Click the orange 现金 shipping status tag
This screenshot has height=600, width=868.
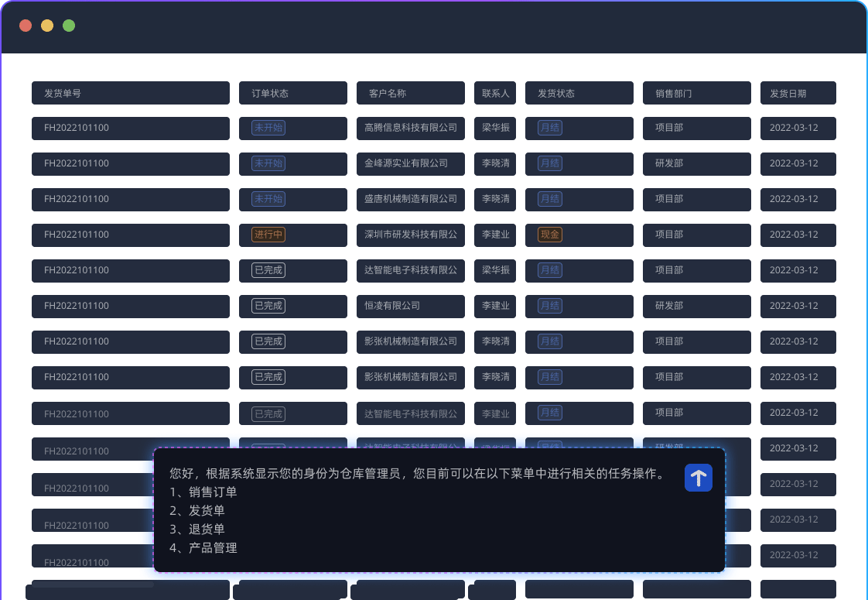550,235
